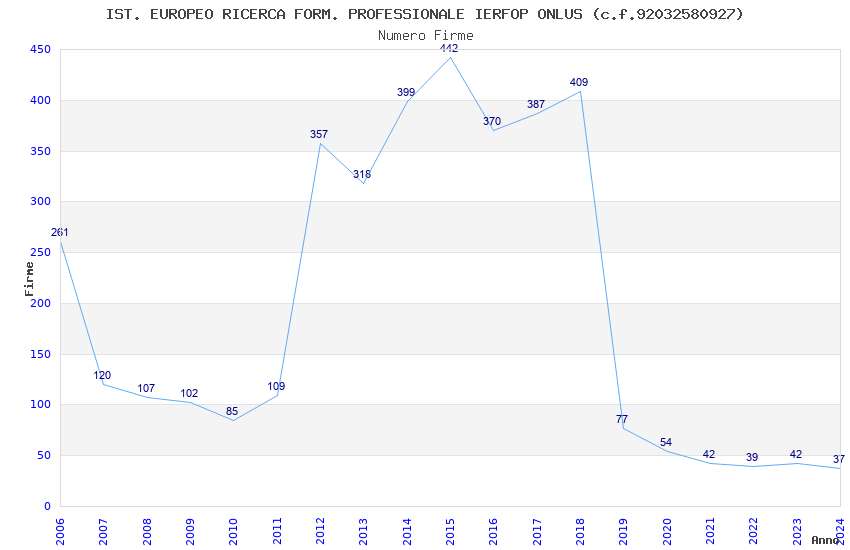The width and height of the screenshot is (850, 550).
Task: Click the 2016 x-axis year label
Action: [493, 532]
